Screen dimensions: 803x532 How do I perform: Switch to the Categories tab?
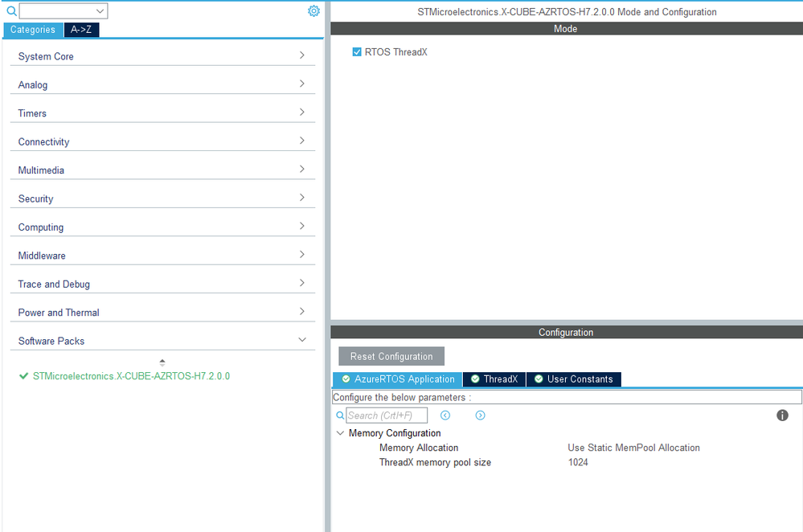point(33,30)
